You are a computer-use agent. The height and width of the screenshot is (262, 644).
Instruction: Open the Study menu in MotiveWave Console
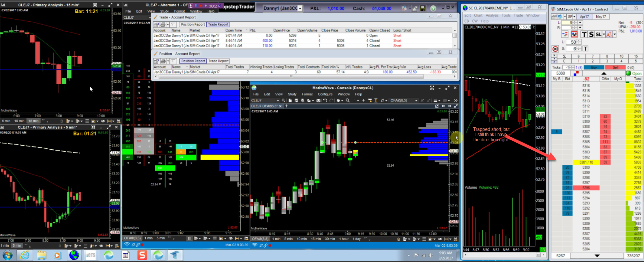pyautogui.click(x=292, y=94)
